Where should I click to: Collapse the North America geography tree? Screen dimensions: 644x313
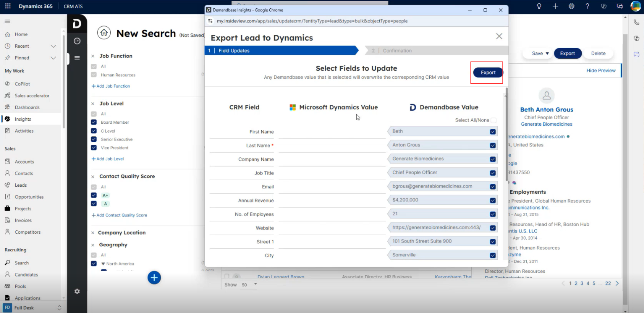(x=103, y=264)
